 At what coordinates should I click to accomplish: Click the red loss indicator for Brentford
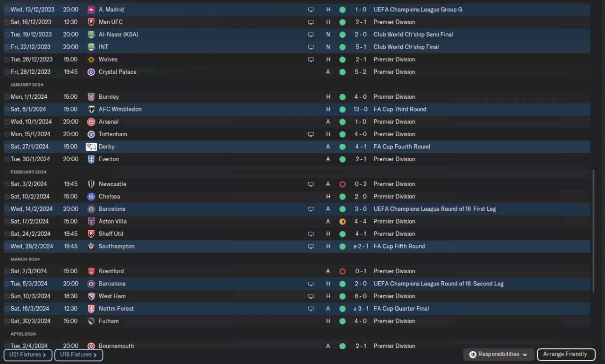(342, 271)
